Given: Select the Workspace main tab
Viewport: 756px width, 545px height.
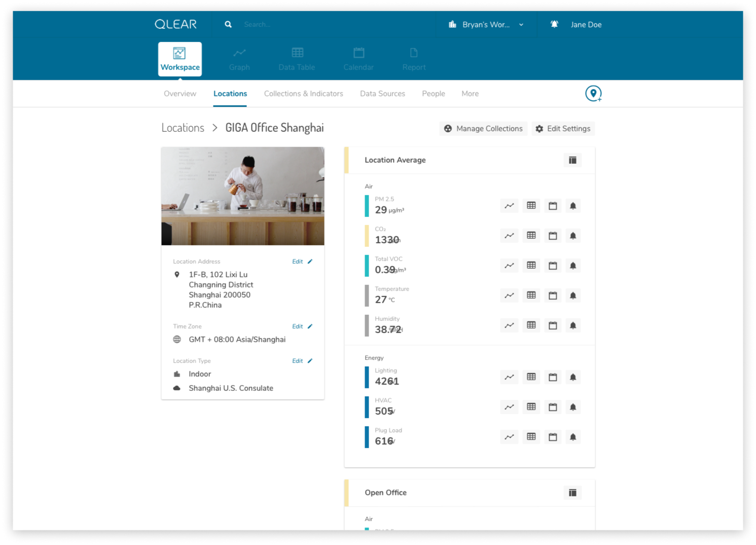Looking at the screenshot, I should [180, 59].
